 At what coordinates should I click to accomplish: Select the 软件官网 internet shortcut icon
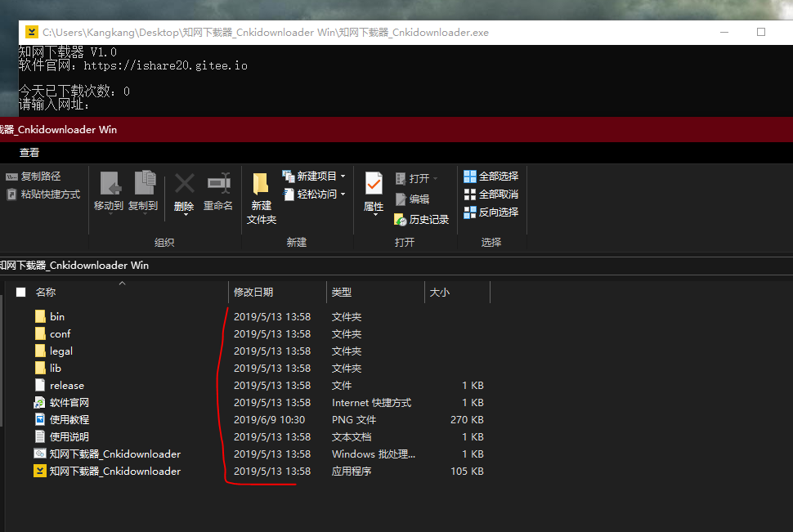(39, 403)
